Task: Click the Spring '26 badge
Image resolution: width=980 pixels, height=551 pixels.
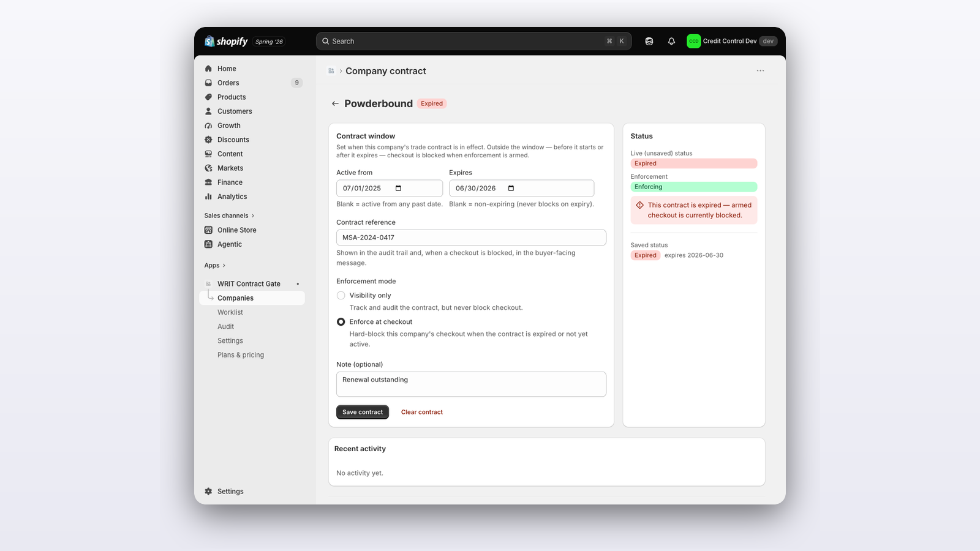Action: pyautogui.click(x=269, y=42)
